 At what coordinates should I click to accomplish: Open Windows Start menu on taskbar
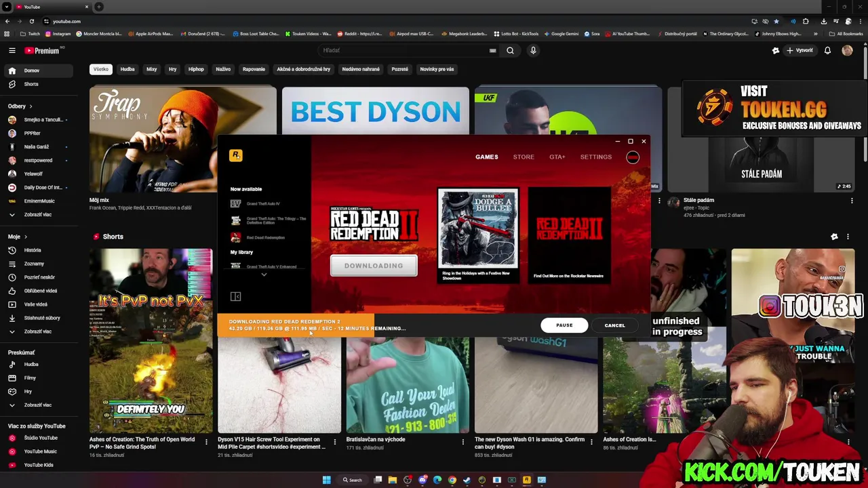click(327, 480)
